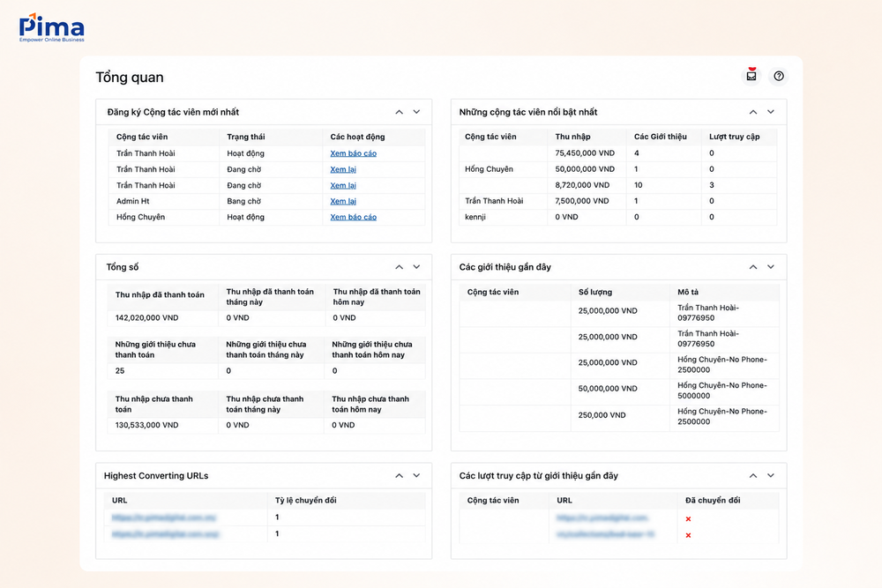The height and width of the screenshot is (588, 882).
Task: Click the Pima logo
Action: [x=51, y=27]
